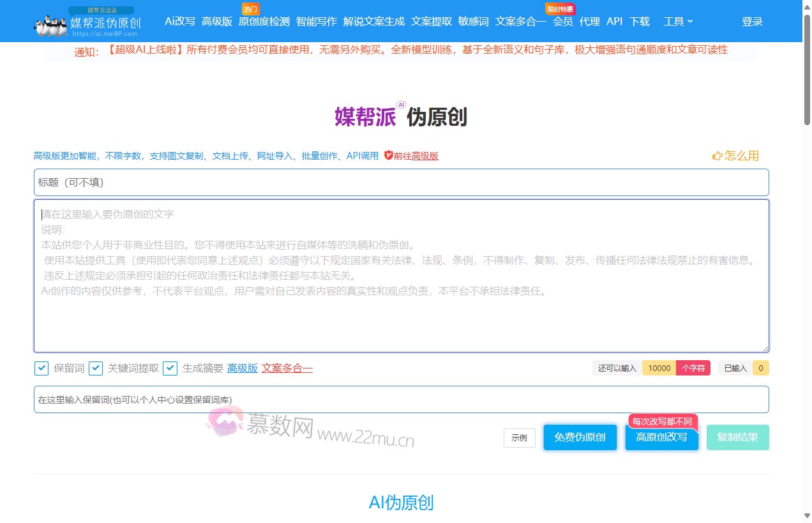Expand the 工具 dropdown menu
The height and width of the screenshot is (523, 812).
point(678,22)
